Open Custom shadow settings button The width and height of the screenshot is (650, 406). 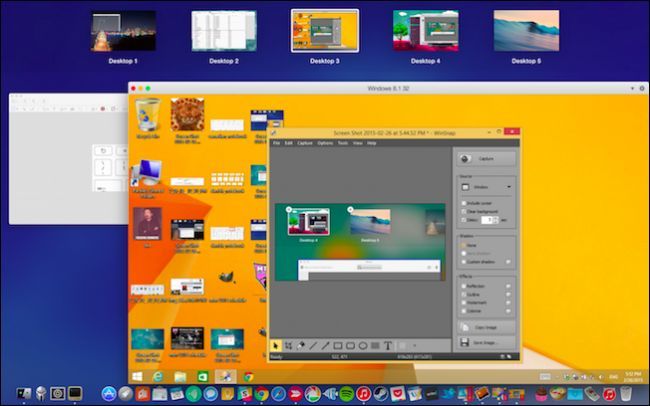click(x=508, y=262)
